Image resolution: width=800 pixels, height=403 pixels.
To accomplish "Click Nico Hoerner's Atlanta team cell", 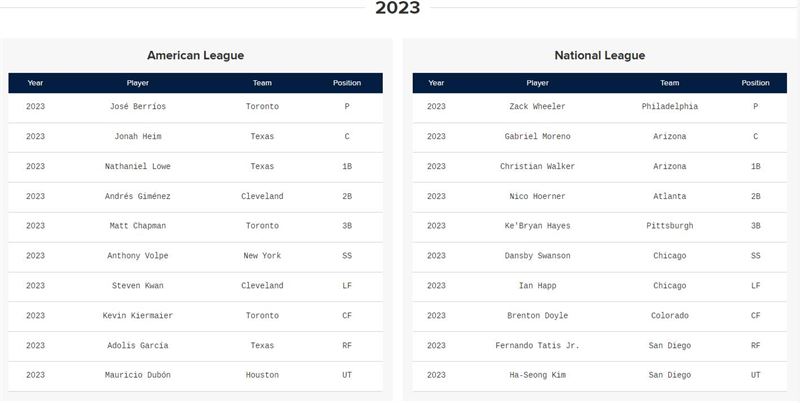I will coord(669,196).
